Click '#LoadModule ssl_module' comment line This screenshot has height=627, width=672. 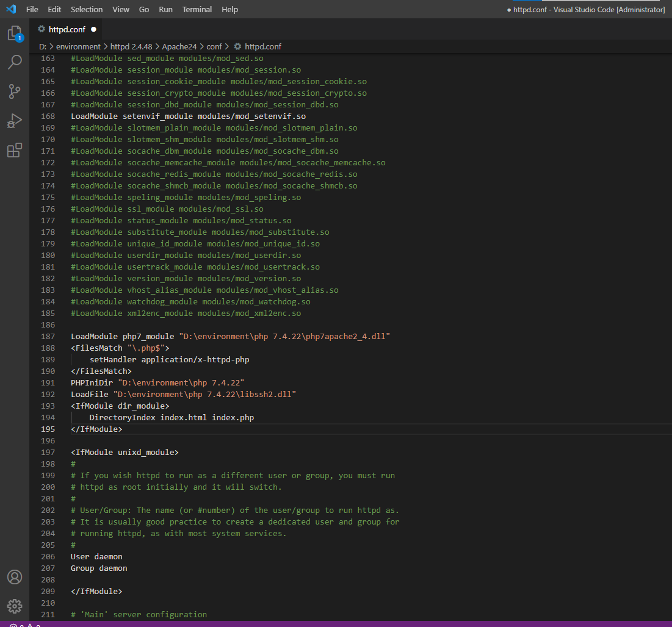click(167, 209)
